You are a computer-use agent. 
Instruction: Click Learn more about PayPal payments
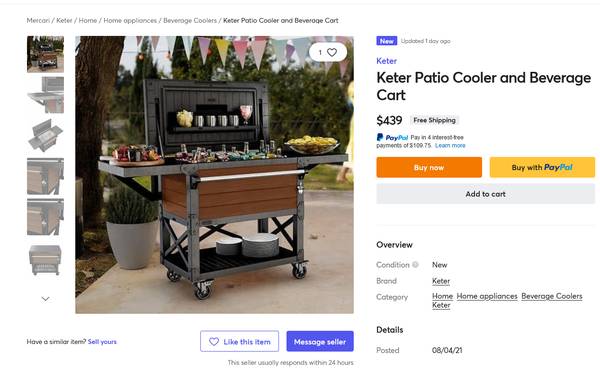[450, 145]
